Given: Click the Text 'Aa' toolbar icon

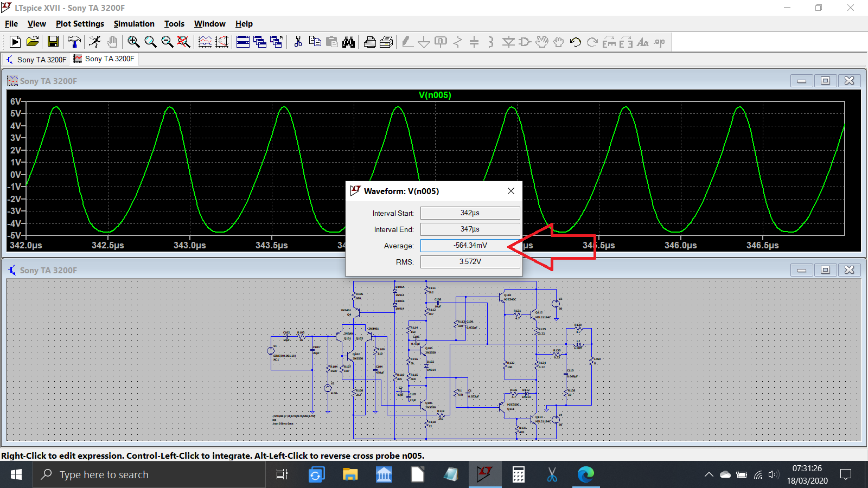Looking at the screenshot, I should (x=643, y=42).
